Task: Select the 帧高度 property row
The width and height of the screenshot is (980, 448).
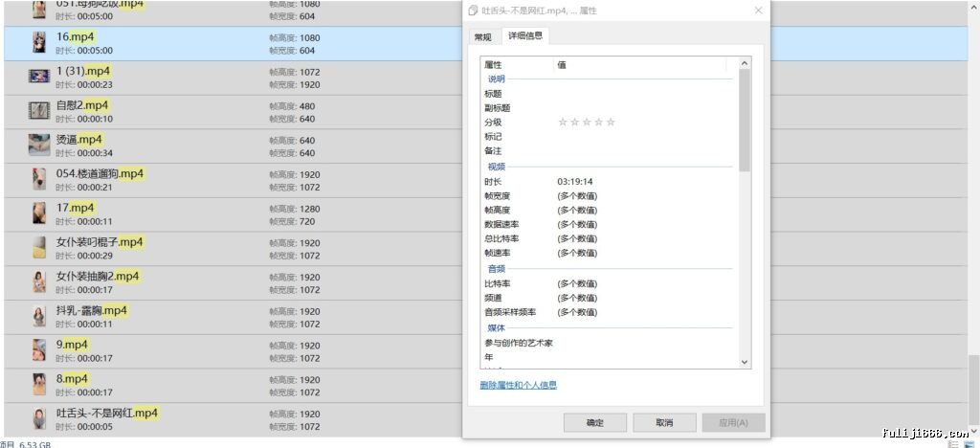Action: pyautogui.click(x=607, y=211)
